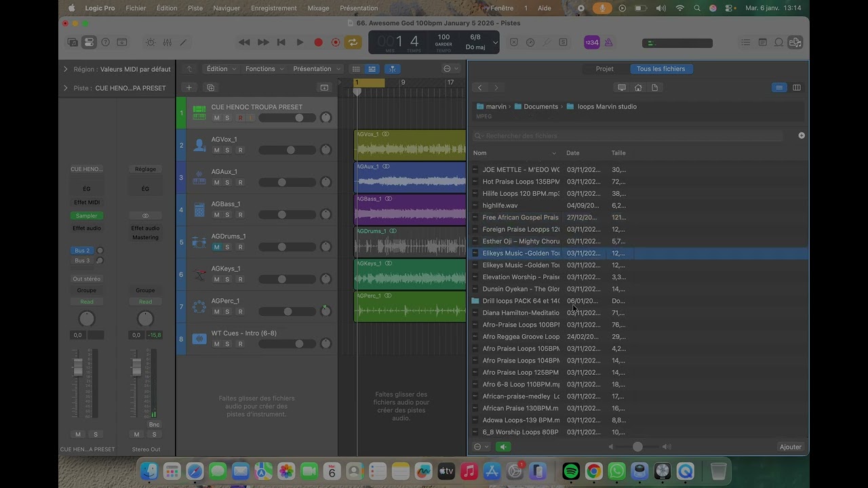Image resolution: width=868 pixels, height=488 pixels.
Task: Click the Mastering button on Stereo Out
Action: [x=145, y=237]
